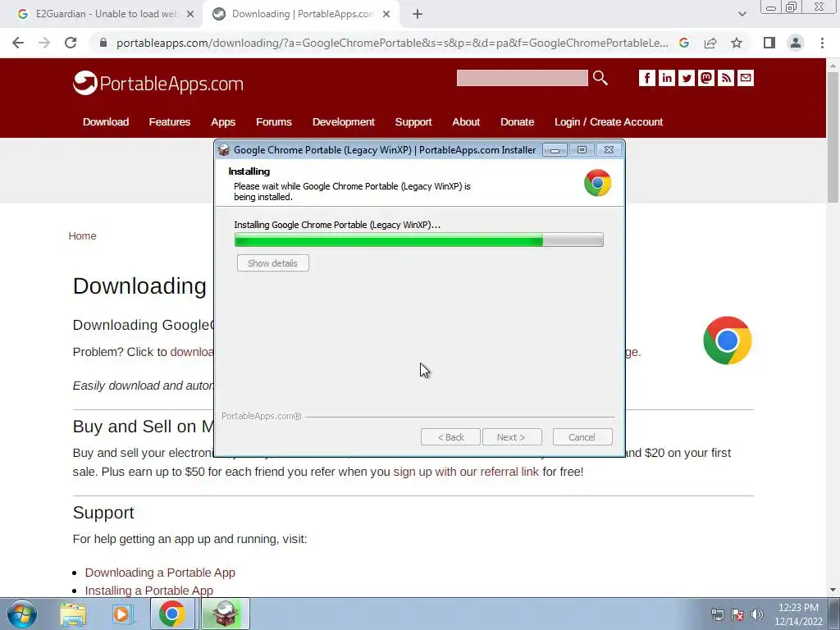
Task: Click the volume speaker tray icon
Action: [757, 614]
